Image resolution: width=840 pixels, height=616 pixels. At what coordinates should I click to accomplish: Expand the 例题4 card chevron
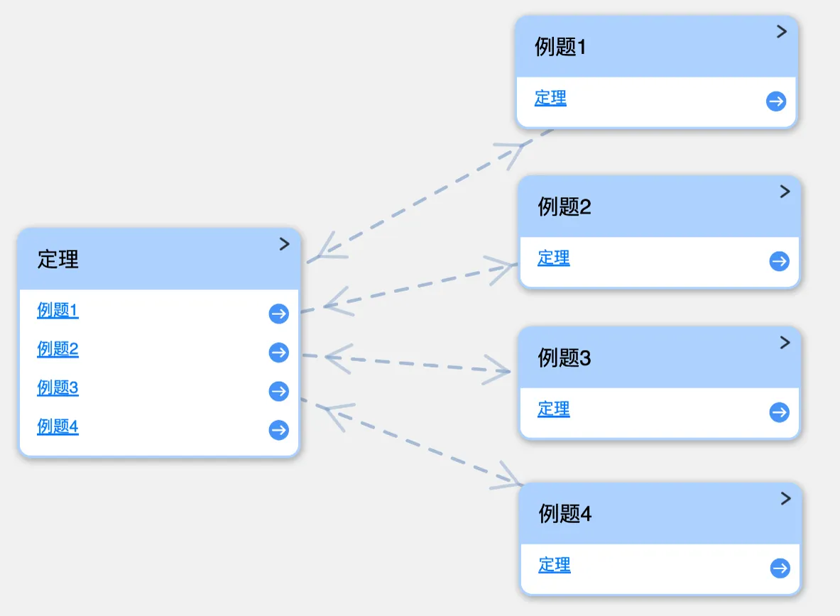[x=785, y=498]
